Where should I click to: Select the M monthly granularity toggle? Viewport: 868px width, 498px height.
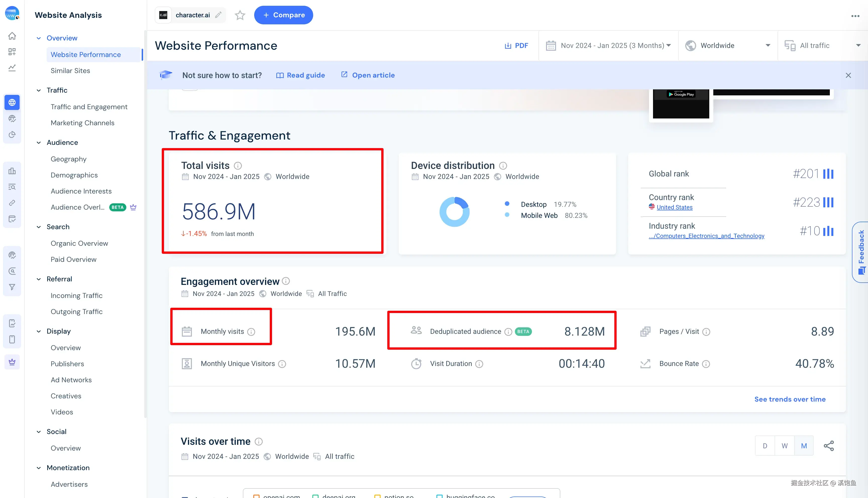pyautogui.click(x=804, y=446)
